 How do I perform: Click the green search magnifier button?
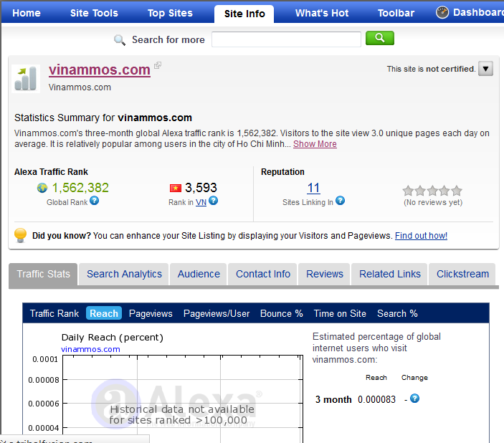(379, 39)
